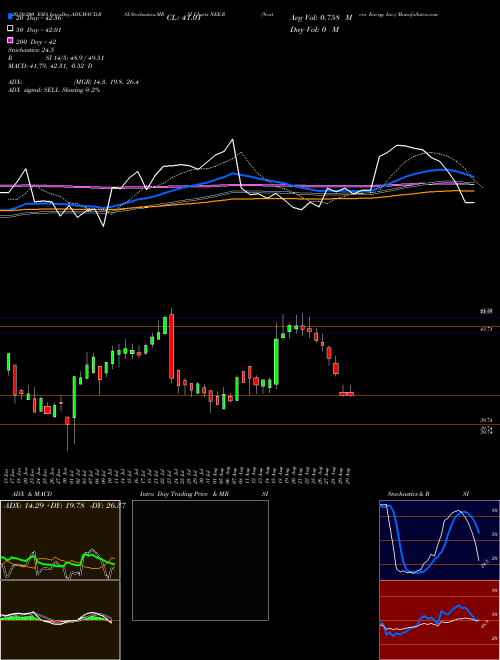
Task: Open the Stochastics chart on dark blue
Action: pyautogui.click(x=439, y=540)
